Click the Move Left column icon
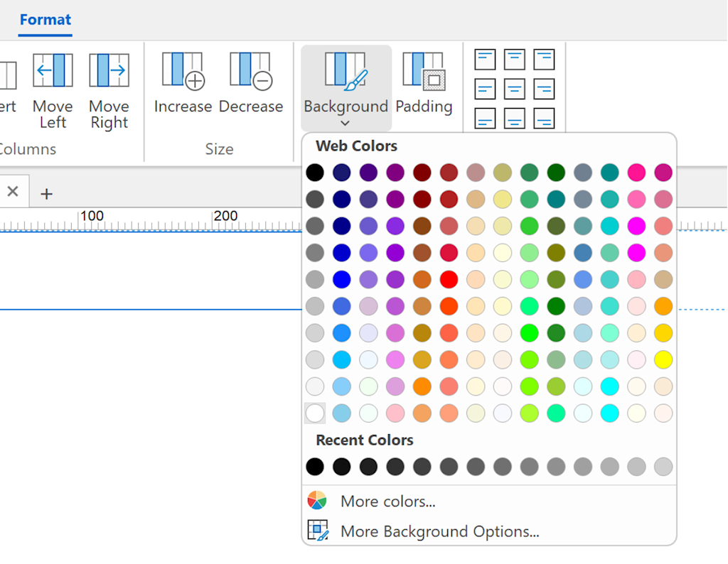Screen dimensions: 728x564 53,71
